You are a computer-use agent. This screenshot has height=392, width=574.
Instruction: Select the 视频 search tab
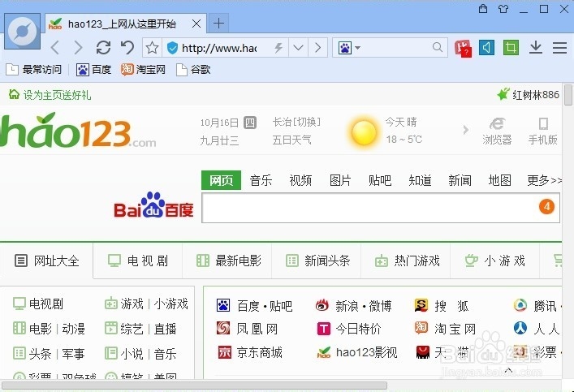300,180
